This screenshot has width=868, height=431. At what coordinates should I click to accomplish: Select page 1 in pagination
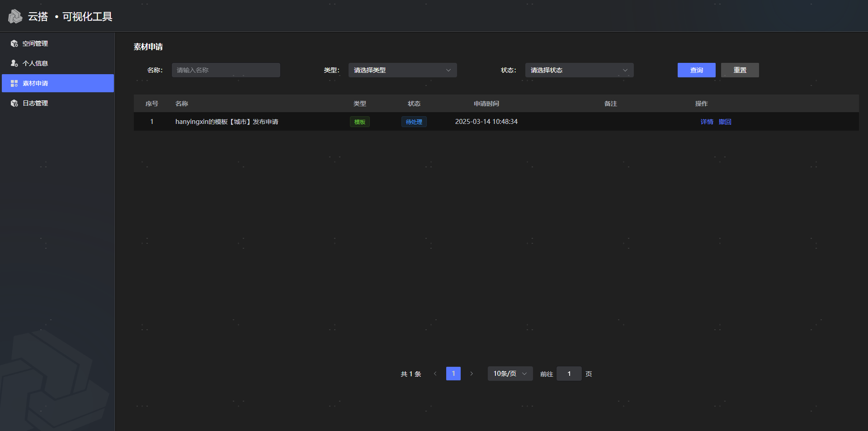point(453,374)
